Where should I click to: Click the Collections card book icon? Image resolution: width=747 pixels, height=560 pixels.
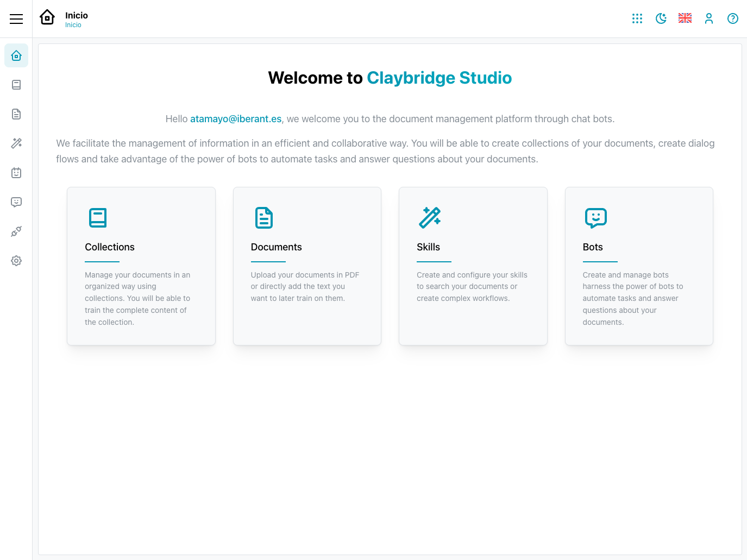98,218
